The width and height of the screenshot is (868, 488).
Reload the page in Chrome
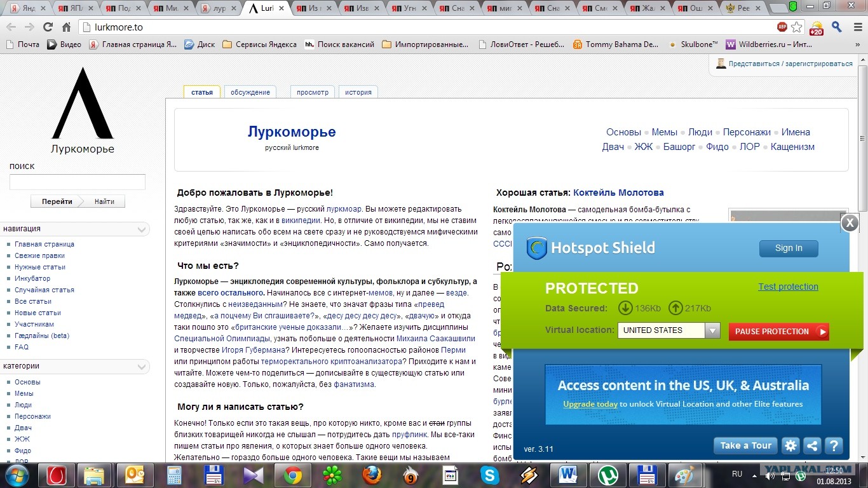48,27
